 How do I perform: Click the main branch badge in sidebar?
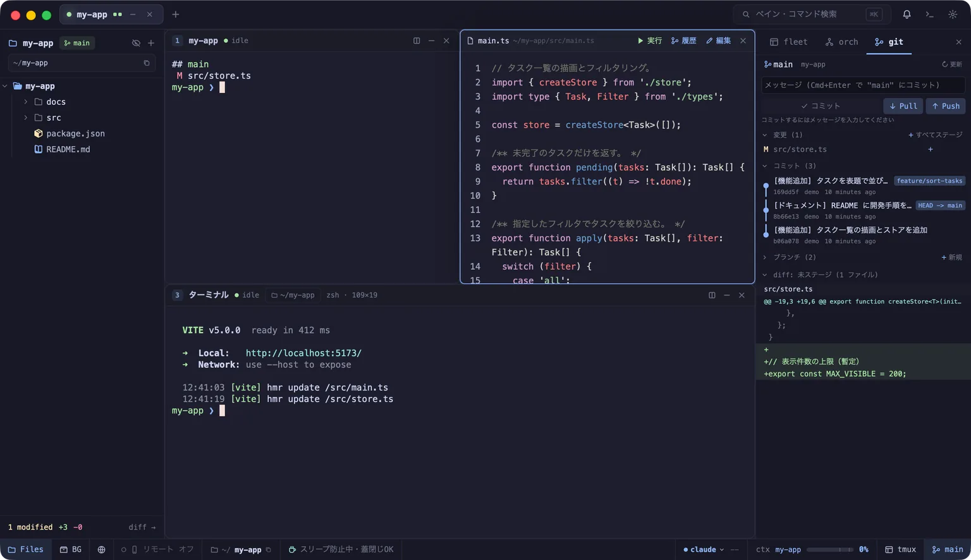pos(77,43)
